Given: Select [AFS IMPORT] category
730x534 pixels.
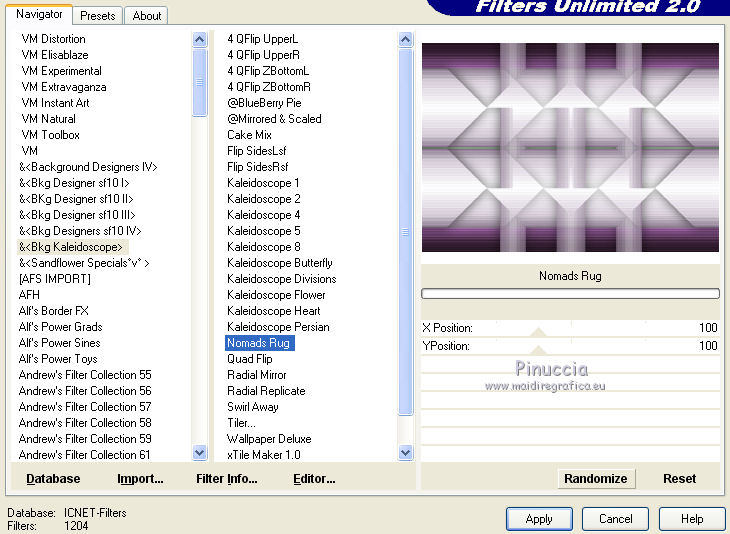Looking at the screenshot, I should [x=54, y=279].
